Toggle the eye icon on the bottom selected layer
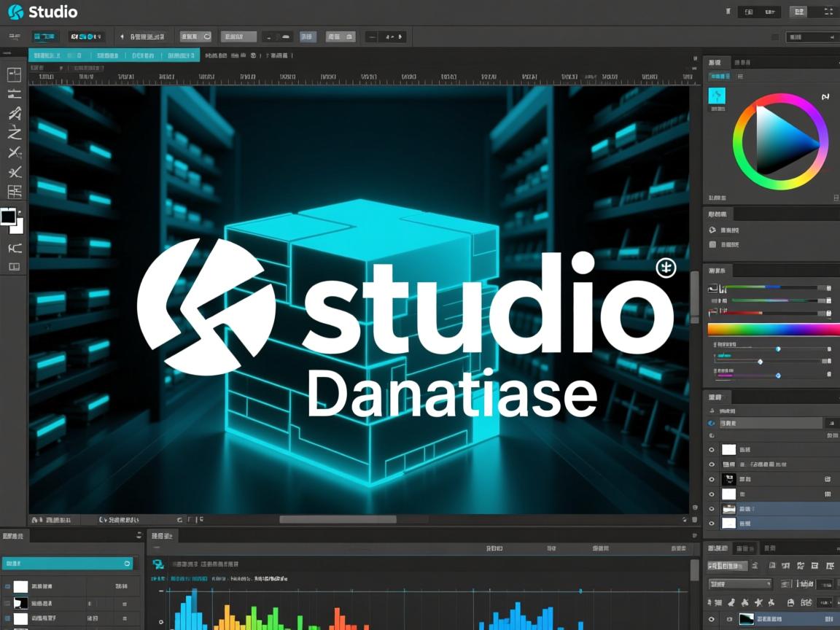This screenshot has height=630, width=840. (x=712, y=523)
